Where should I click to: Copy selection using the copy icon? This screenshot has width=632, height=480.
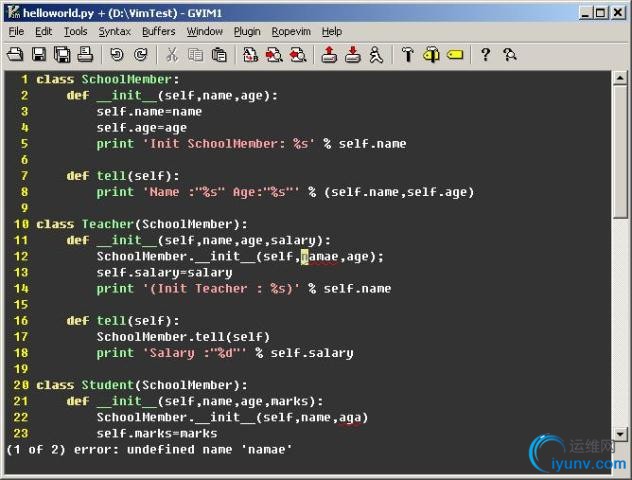[196, 54]
